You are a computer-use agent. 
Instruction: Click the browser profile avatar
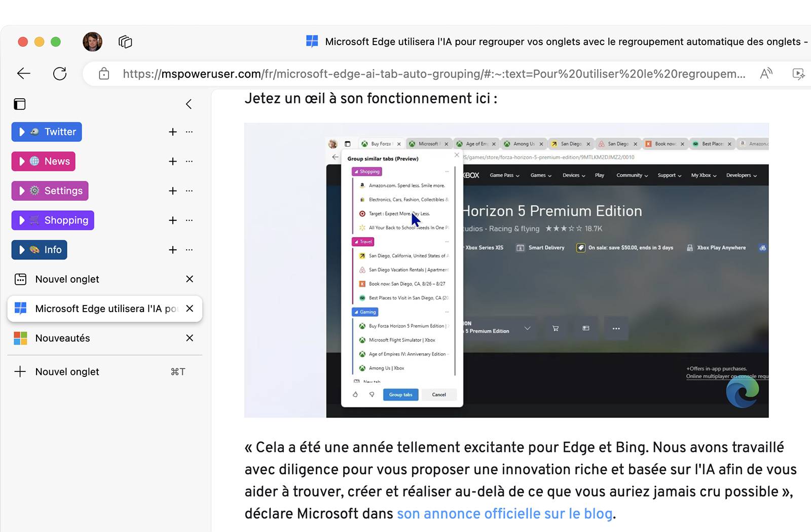coord(92,42)
